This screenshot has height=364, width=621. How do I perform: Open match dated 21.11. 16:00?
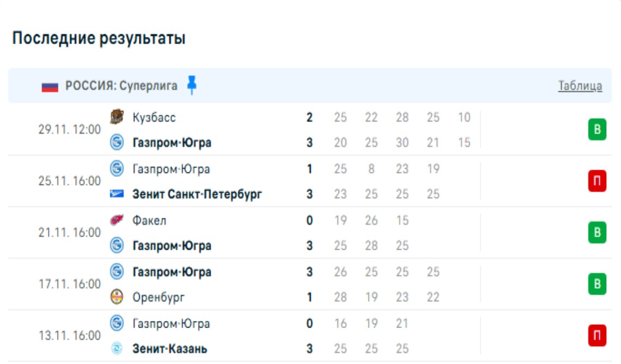pos(70,233)
